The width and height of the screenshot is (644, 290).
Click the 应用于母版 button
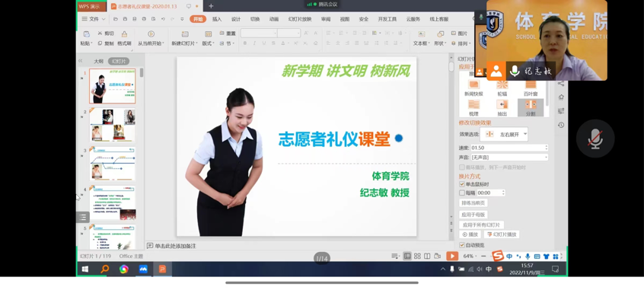coord(473,215)
